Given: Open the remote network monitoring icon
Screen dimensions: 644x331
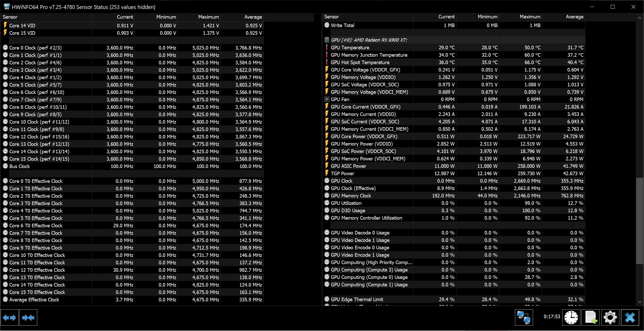Looking at the screenshot, I should coord(524,317).
